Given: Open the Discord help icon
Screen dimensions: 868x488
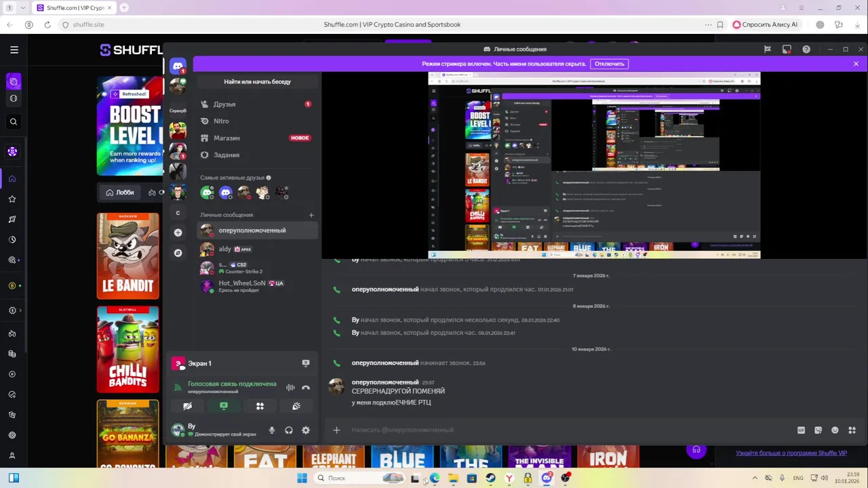Looking at the screenshot, I should point(806,49).
